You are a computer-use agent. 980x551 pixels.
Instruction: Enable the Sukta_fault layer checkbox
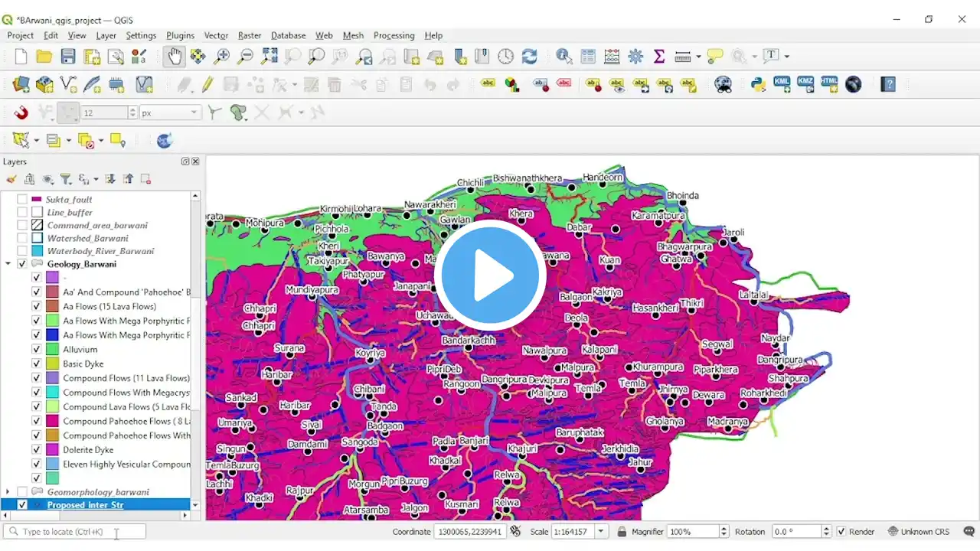(x=22, y=200)
